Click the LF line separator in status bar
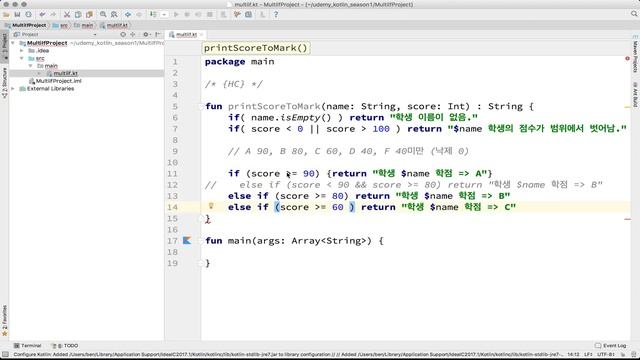 coord(588,354)
